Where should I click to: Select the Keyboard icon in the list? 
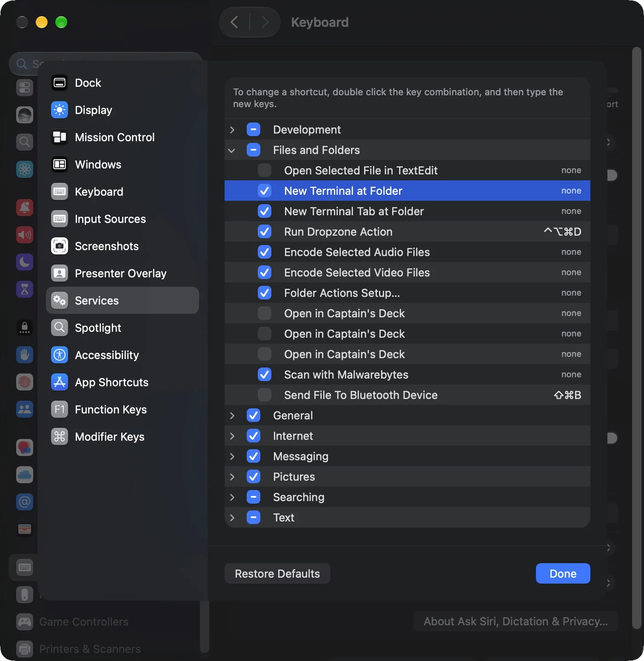(60, 191)
